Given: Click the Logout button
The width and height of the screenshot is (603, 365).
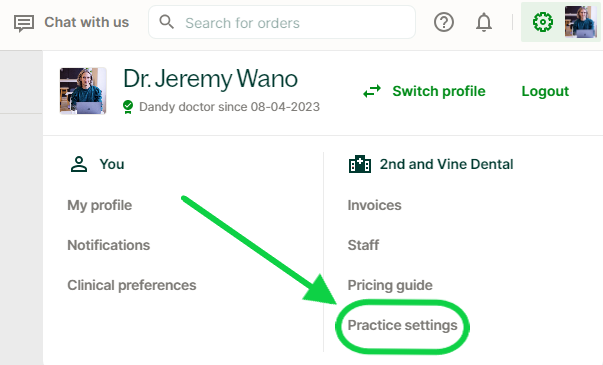Looking at the screenshot, I should (x=545, y=91).
